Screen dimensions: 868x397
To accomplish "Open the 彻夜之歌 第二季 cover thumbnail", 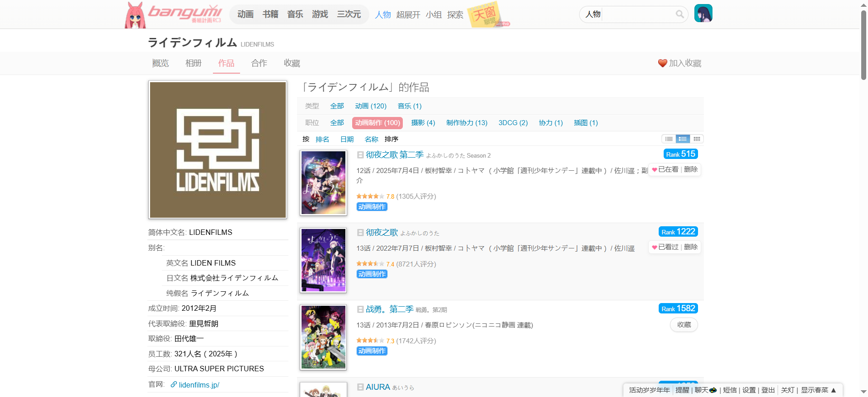I will pyautogui.click(x=323, y=182).
